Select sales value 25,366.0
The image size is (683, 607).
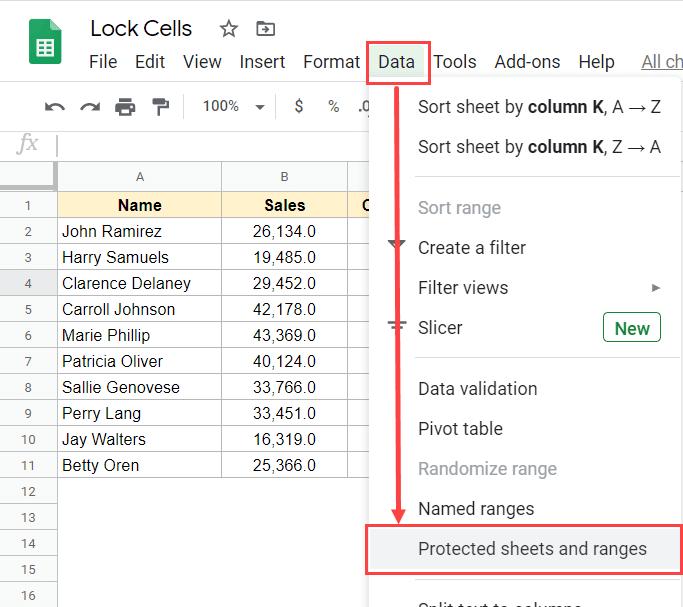(x=284, y=465)
